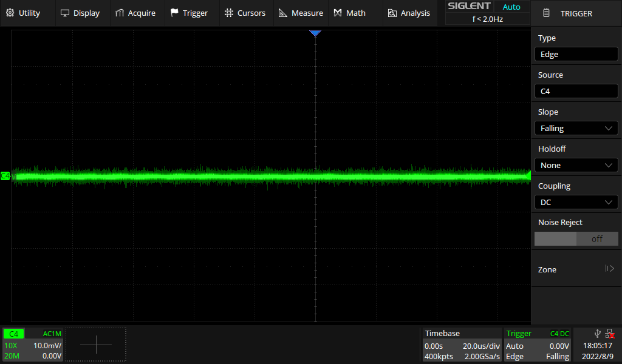
Task: Click the 400kpts memory depth value
Action: coord(439,357)
